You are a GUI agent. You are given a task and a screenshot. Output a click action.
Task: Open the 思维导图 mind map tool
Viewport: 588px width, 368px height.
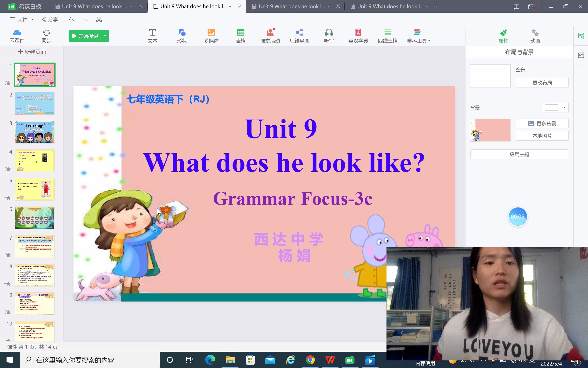click(299, 36)
